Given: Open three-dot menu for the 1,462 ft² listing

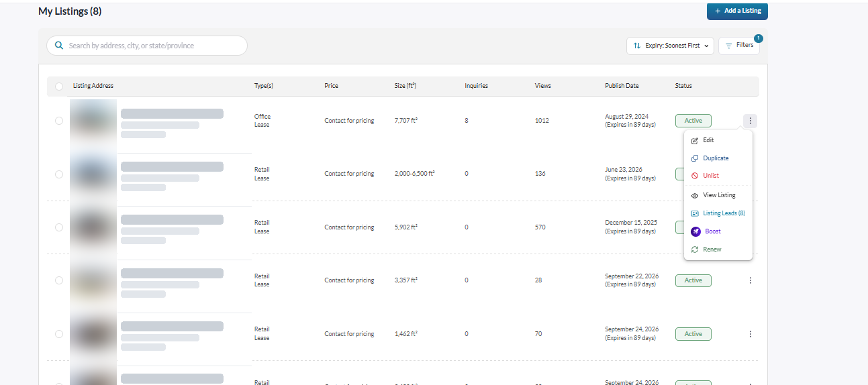Looking at the screenshot, I should pyautogui.click(x=751, y=334).
